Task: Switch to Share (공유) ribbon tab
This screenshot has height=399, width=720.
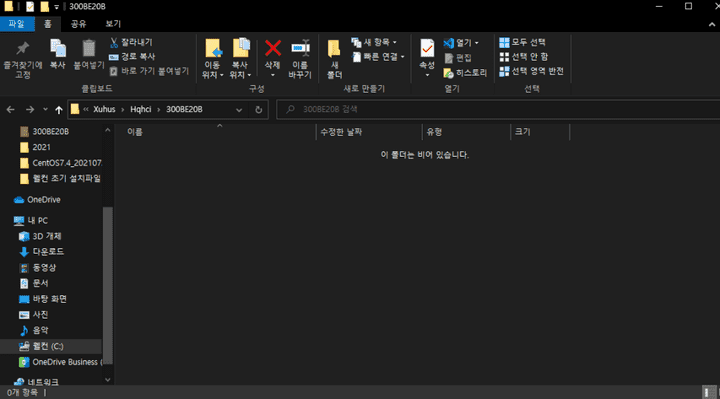Action: (x=79, y=24)
